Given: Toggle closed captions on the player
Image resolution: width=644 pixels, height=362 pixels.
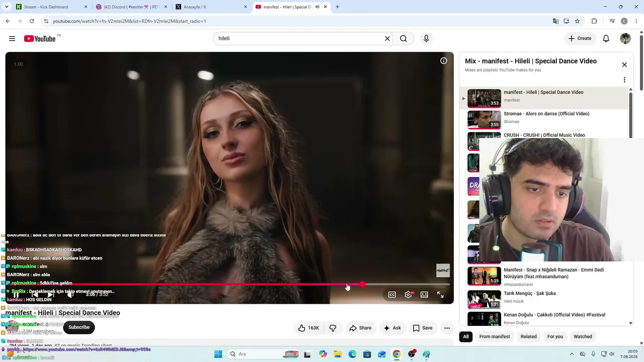Looking at the screenshot, I should point(392,295).
